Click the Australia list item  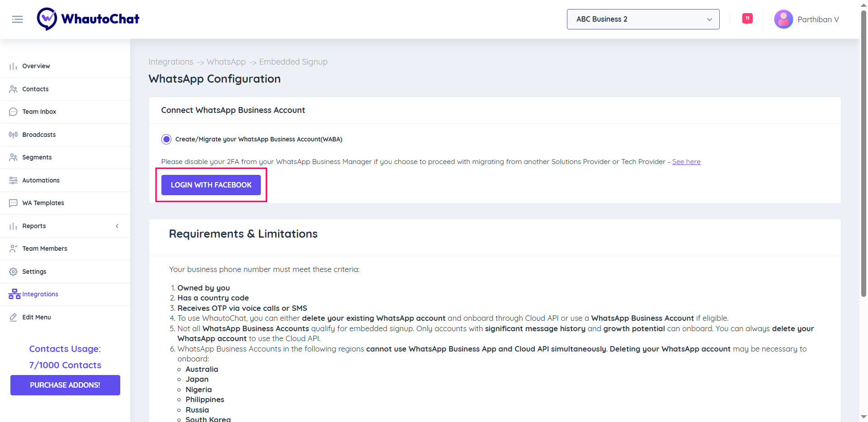[202, 369]
